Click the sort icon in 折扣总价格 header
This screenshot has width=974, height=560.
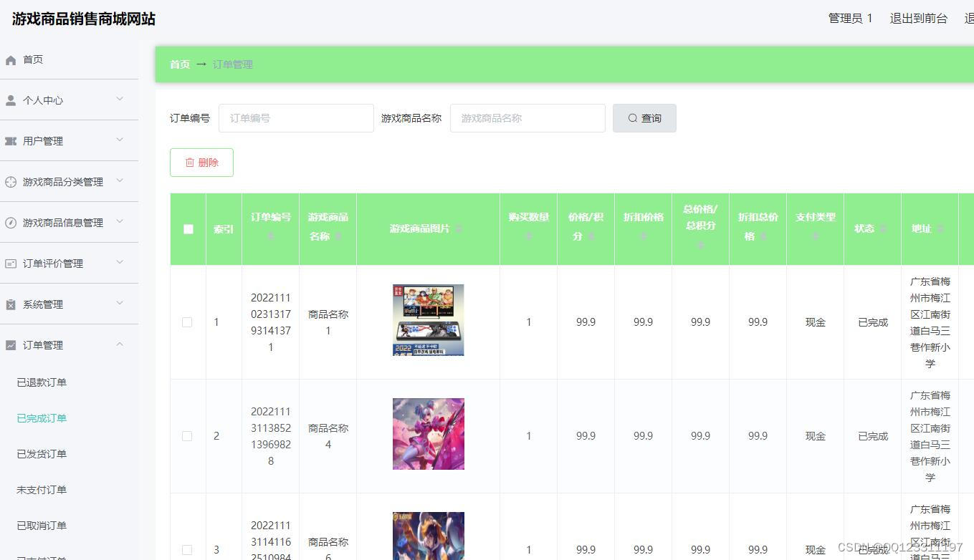tap(764, 236)
